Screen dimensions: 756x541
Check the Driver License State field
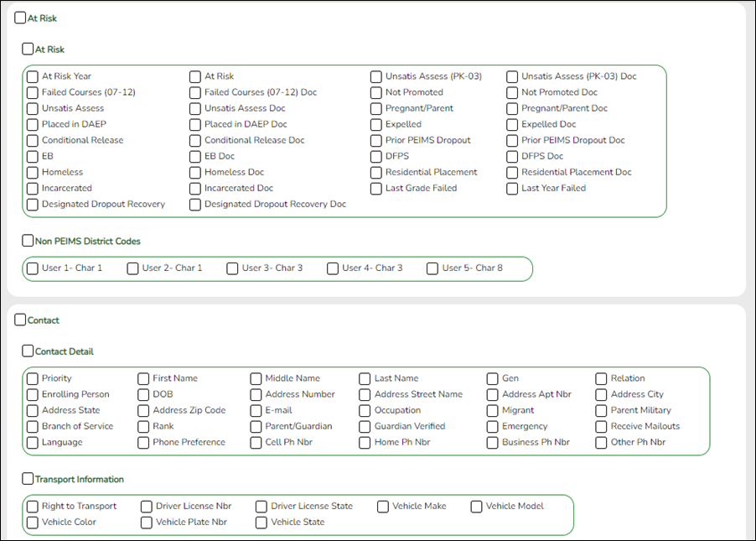(x=261, y=506)
